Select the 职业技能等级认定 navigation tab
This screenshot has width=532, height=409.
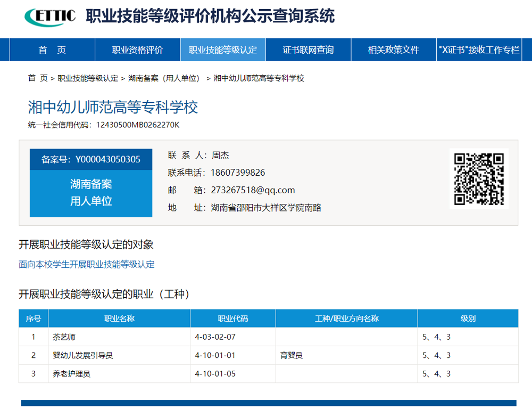pyautogui.click(x=223, y=50)
